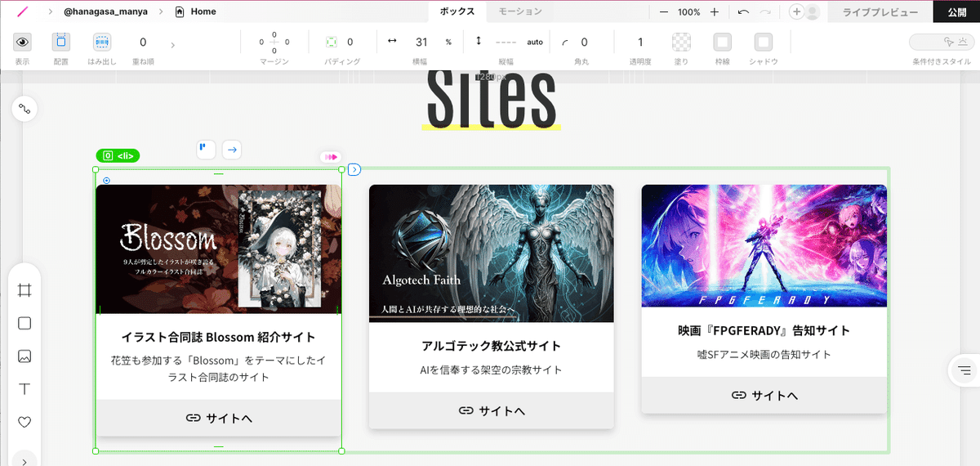The width and height of the screenshot is (980, 466).
Task: Select text 嘘SFアニメ映画の告知サイト
Action: [764, 354]
